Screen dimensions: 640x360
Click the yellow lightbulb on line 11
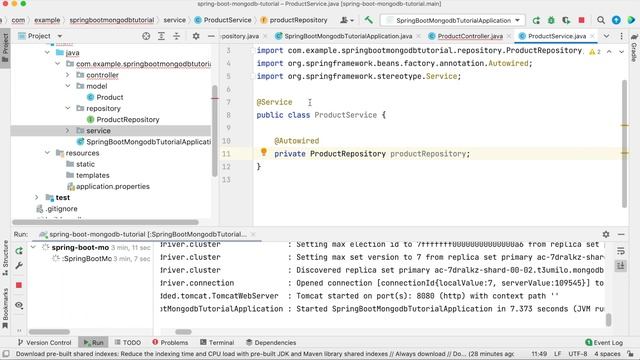pyautogui.click(x=264, y=152)
